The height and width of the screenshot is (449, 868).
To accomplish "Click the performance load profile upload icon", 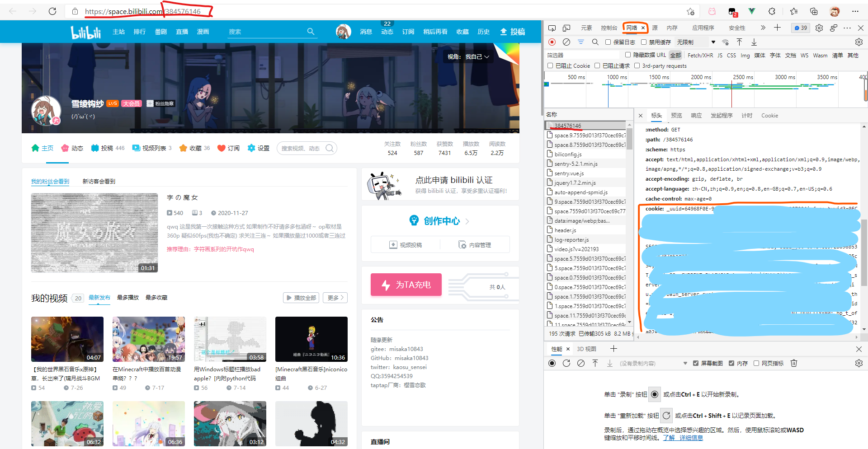I will [x=595, y=363].
